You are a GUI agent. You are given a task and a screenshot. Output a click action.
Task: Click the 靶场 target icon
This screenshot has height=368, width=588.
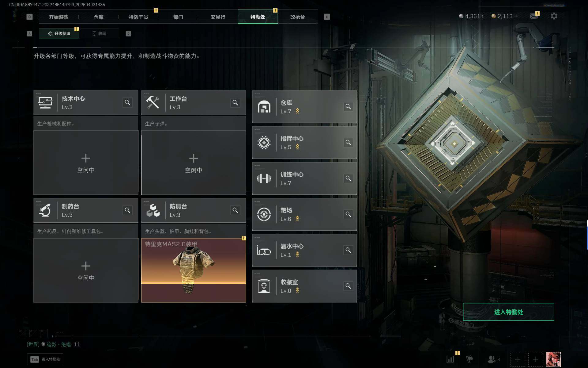click(264, 214)
